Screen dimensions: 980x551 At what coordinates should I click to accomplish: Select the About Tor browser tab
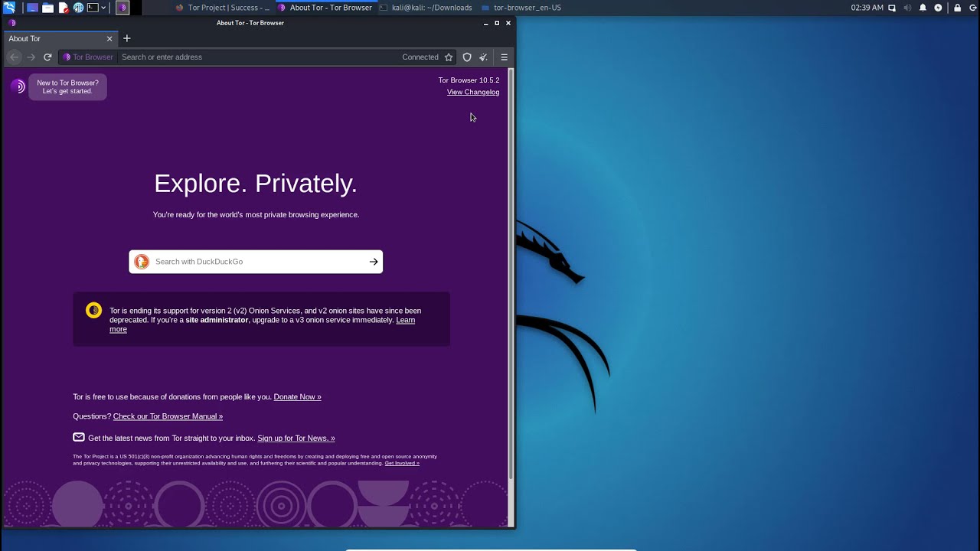(x=60, y=38)
